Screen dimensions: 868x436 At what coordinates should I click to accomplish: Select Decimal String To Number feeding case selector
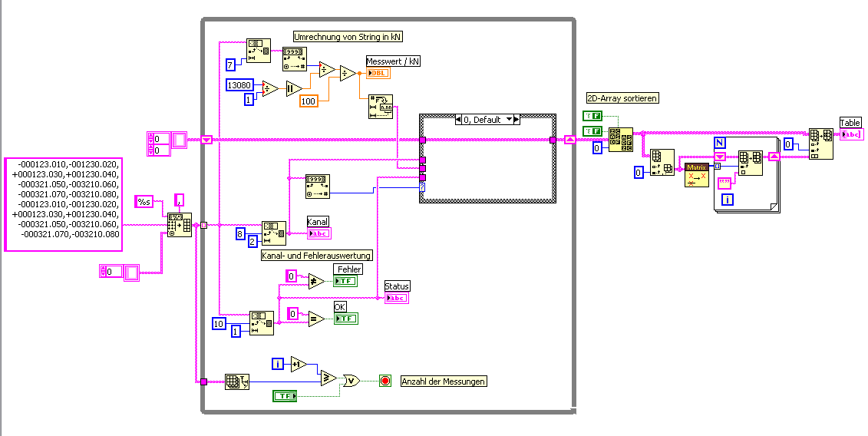pyautogui.click(x=318, y=187)
